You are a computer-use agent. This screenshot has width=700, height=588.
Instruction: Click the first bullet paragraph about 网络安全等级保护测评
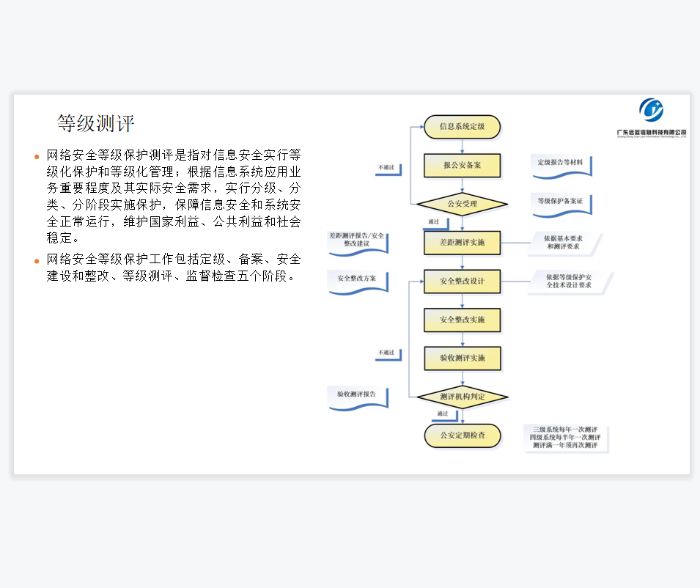[173, 196]
